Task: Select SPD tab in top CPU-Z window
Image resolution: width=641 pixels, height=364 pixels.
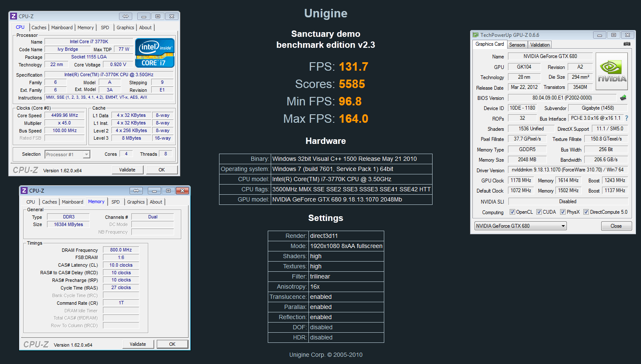Action: pos(105,28)
